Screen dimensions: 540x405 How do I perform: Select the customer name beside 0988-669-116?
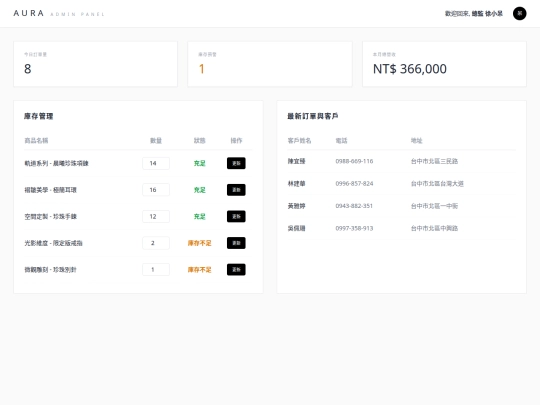(297, 161)
